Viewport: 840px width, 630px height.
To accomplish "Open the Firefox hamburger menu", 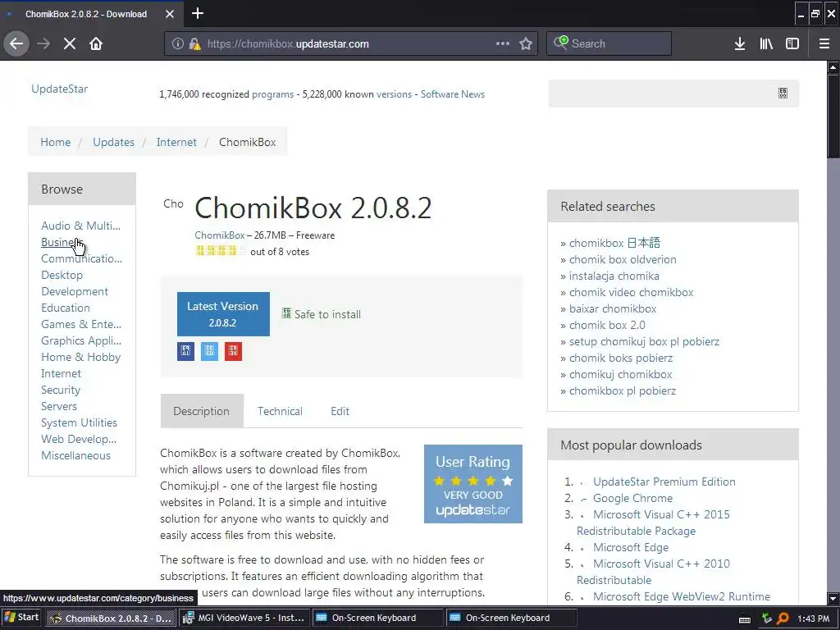I will point(824,43).
